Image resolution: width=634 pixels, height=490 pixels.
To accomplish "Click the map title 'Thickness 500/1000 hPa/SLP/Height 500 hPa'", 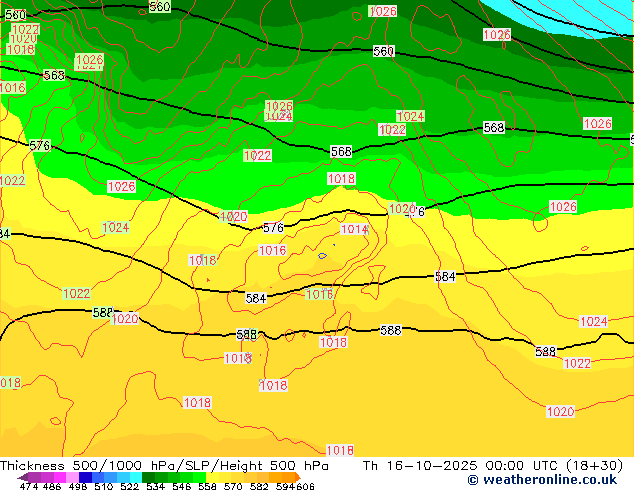I will 164,465.
